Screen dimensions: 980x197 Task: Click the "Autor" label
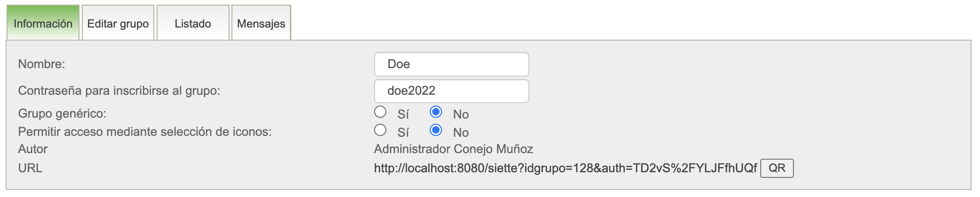click(33, 149)
